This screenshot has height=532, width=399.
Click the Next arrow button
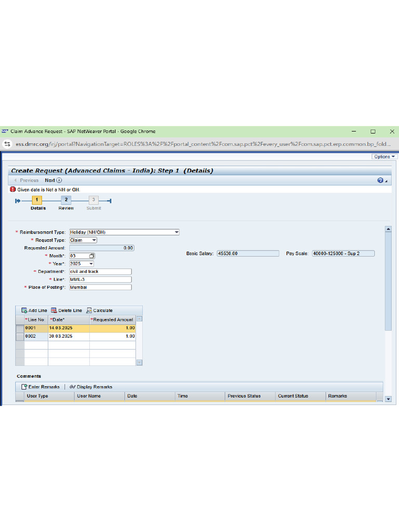click(x=54, y=180)
